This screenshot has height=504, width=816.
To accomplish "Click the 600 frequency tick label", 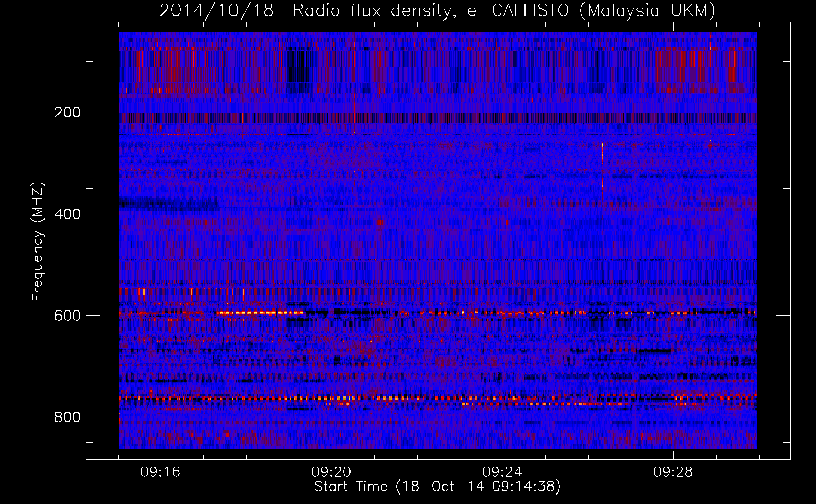I will point(68,316).
